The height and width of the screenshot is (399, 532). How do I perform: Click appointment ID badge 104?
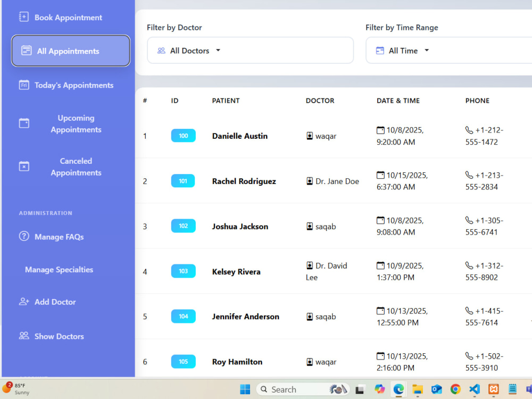point(183,316)
